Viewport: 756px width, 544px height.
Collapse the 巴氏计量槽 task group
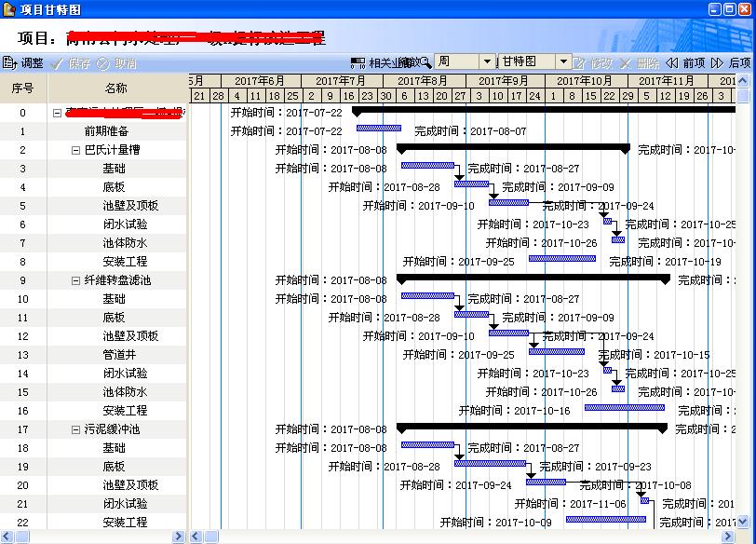point(76,150)
